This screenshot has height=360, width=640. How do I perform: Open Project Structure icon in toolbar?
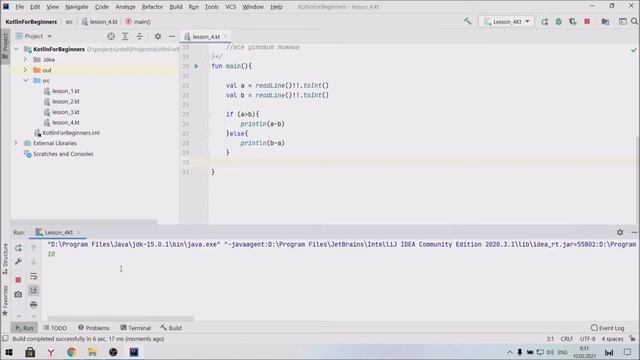coord(605,21)
